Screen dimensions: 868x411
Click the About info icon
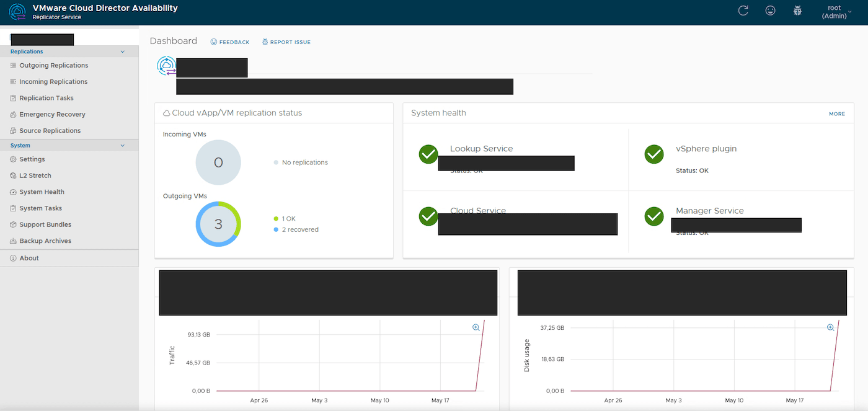coord(14,258)
